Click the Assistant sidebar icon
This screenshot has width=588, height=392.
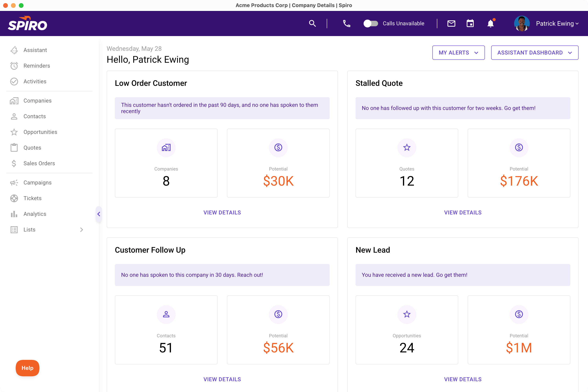click(14, 50)
